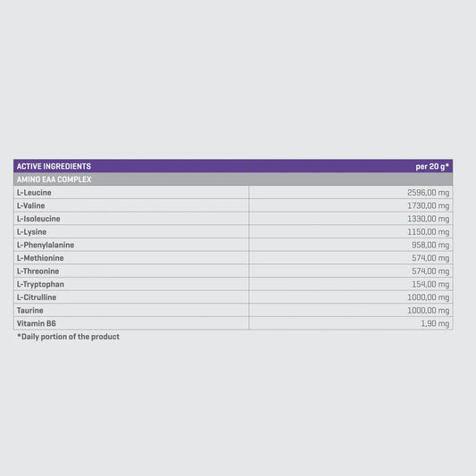Select the L-Citrulline row label
The image size is (476, 476).
(37, 297)
